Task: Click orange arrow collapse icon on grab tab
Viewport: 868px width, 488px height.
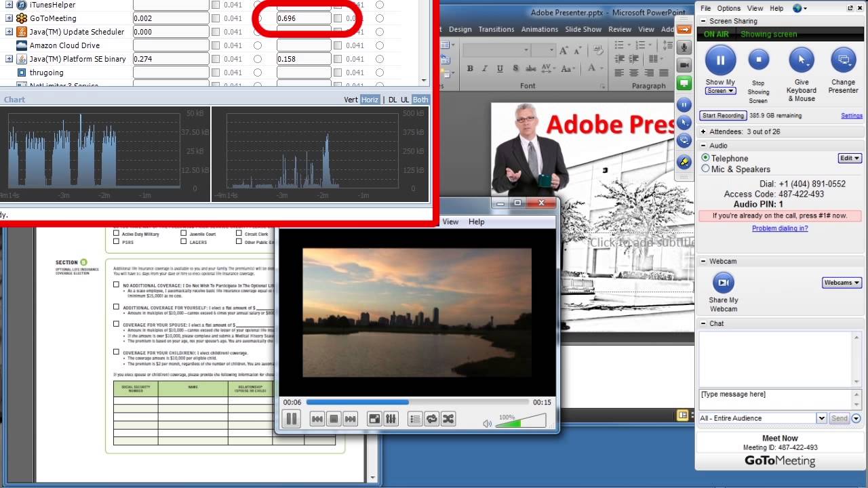Action: (684, 29)
